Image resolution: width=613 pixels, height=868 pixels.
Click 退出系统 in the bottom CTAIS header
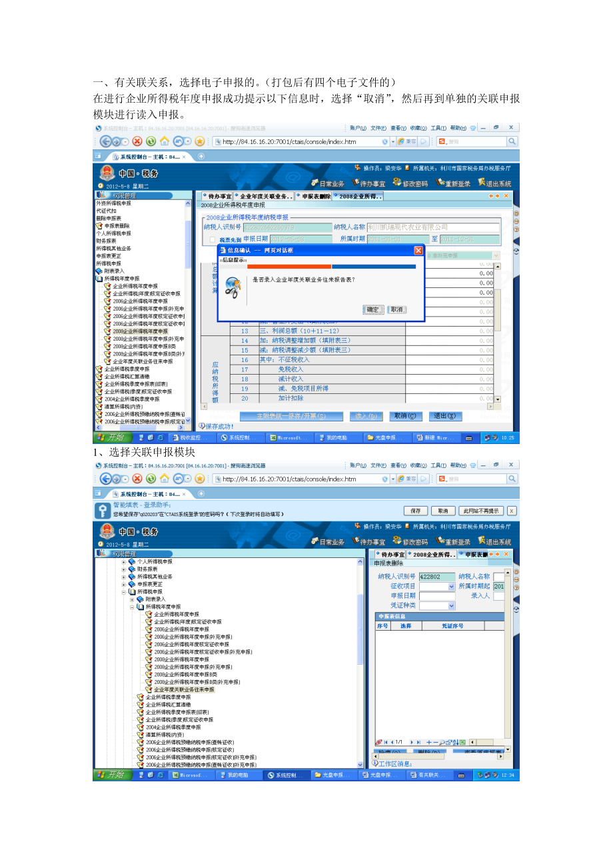click(494, 542)
